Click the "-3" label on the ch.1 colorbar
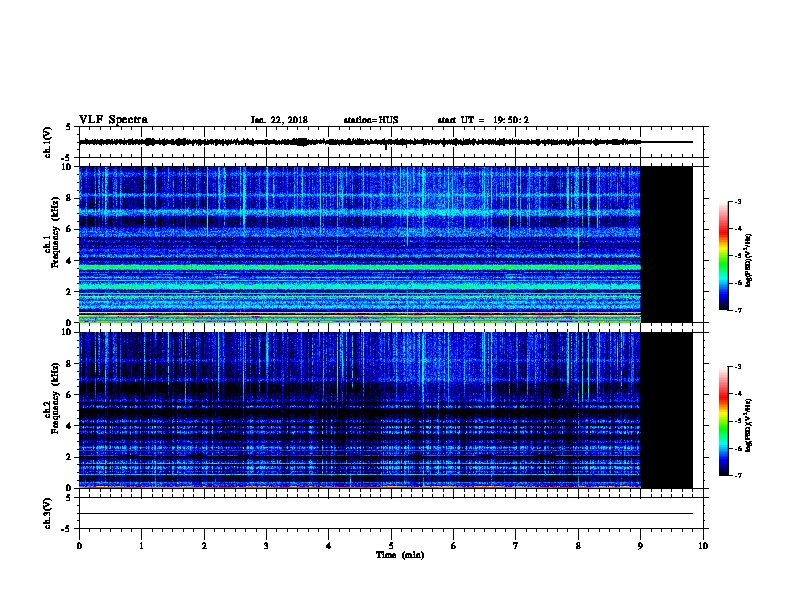Image resolution: width=792 pixels, height=612 pixels. point(738,201)
